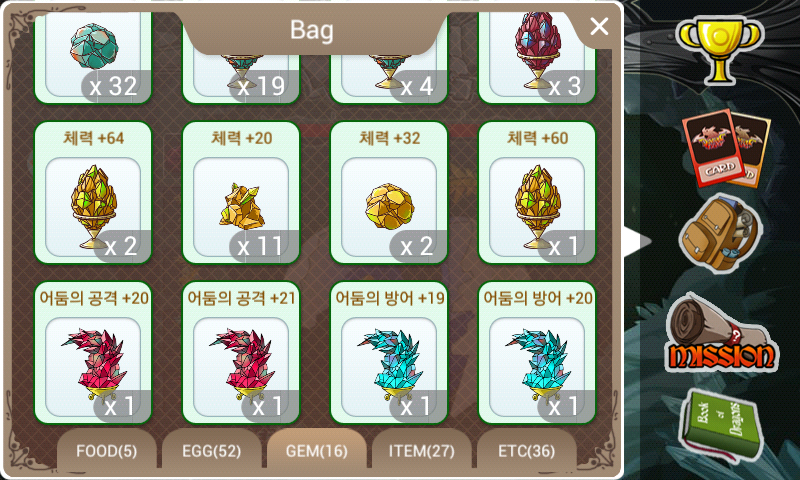The width and height of the screenshot is (800, 480).
Task: Switch to the EGG(52) tab
Action: click(x=211, y=450)
